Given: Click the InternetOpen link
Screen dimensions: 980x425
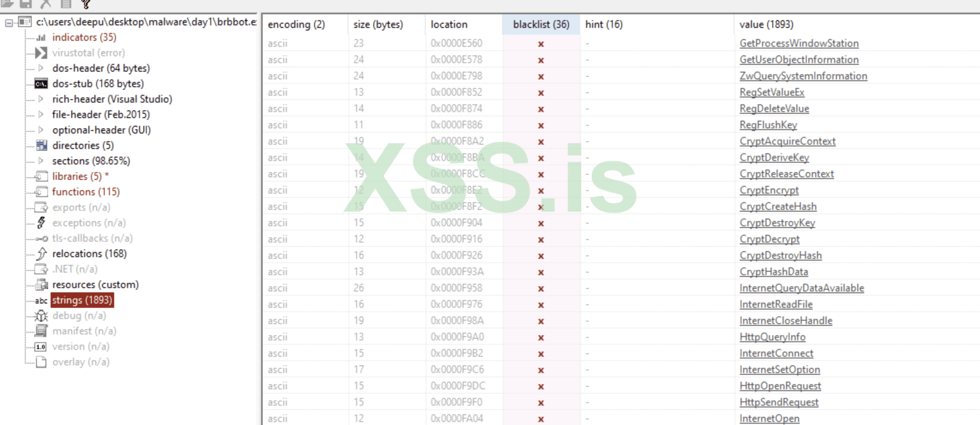Looking at the screenshot, I should point(769,419).
